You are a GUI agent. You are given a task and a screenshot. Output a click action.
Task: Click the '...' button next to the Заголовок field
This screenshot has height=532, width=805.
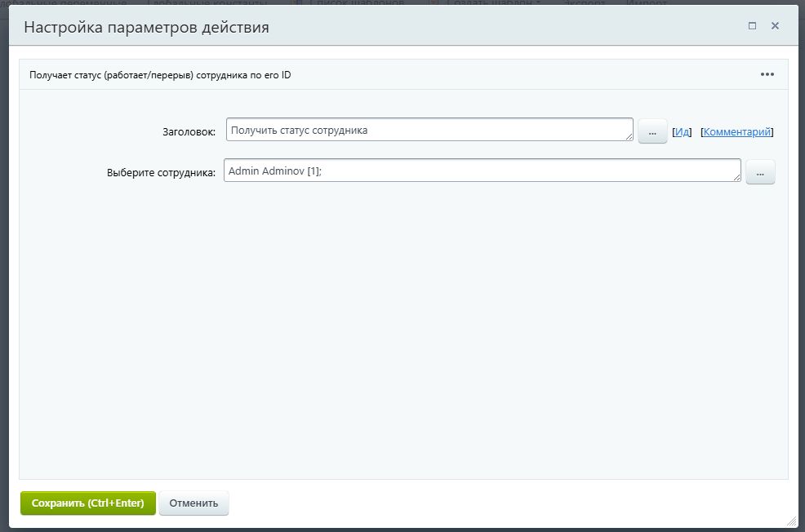[652, 131]
